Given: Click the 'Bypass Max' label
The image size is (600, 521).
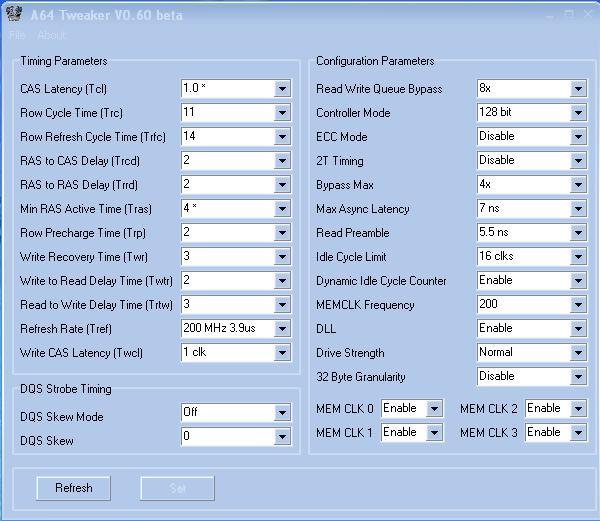Looking at the screenshot, I should coord(345,185).
